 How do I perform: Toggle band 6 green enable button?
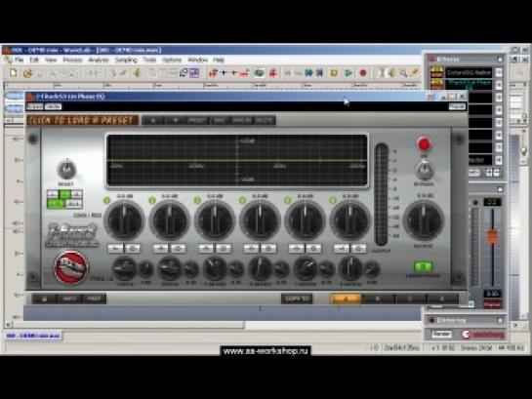333,200
